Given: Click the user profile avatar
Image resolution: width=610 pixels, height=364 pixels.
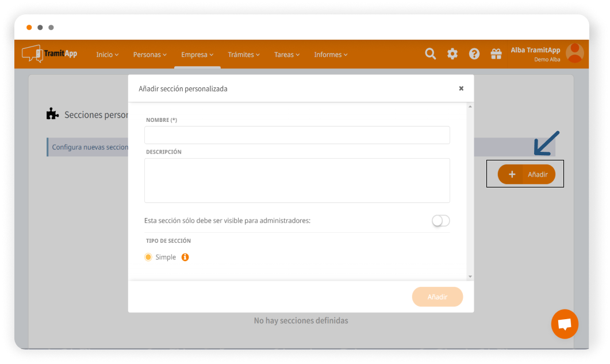Looking at the screenshot, I should 574,53.
